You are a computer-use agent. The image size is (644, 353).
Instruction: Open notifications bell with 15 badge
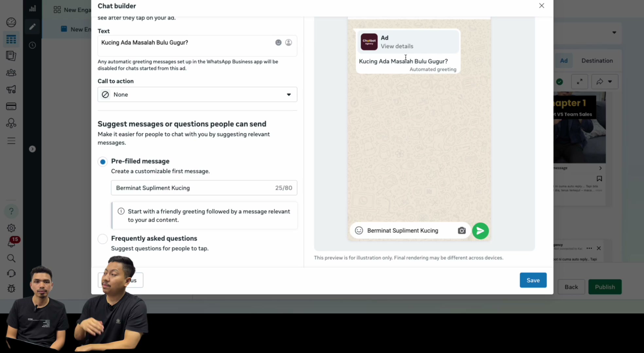[x=12, y=242]
